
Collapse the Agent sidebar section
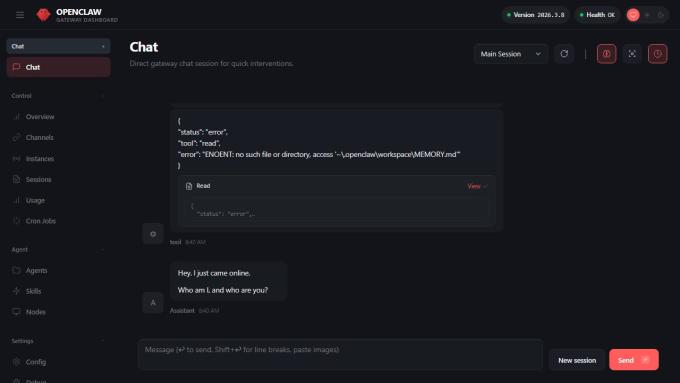58,250
